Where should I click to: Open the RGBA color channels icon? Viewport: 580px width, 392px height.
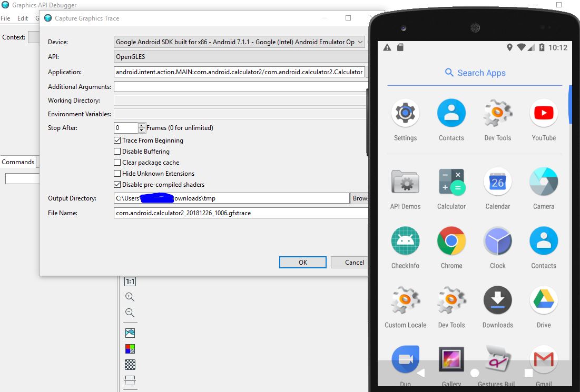click(130, 348)
